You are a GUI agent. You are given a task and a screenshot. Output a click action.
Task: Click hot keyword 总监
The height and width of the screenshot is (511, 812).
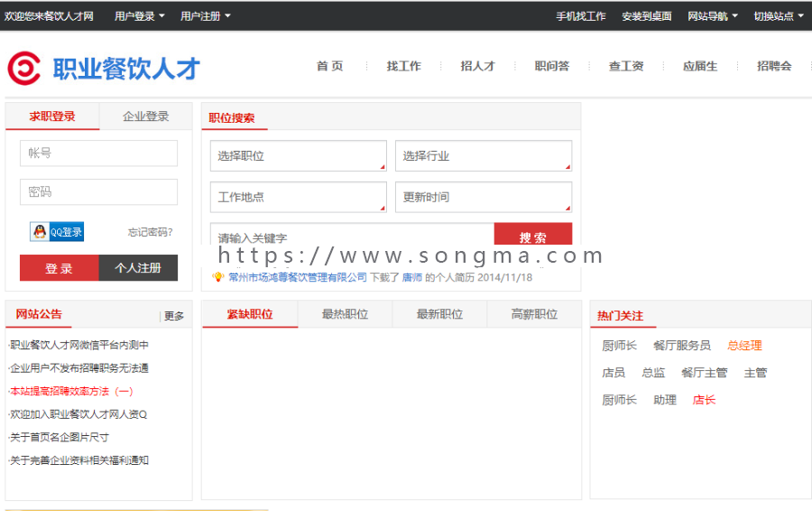click(x=653, y=373)
